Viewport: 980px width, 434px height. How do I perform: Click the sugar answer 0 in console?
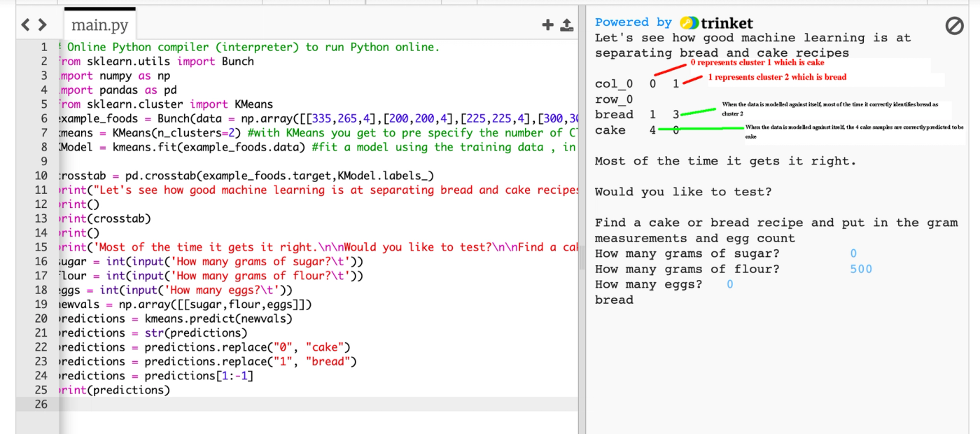[x=853, y=253]
